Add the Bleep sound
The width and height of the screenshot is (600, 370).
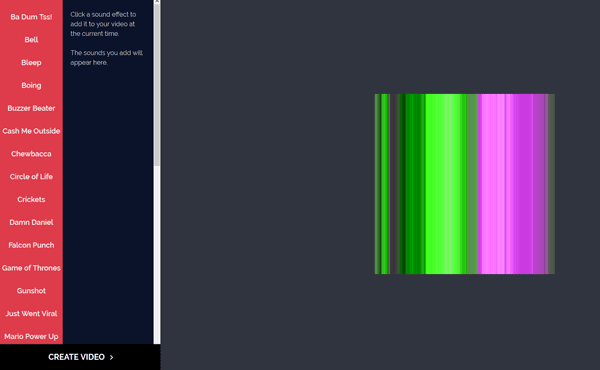point(31,63)
